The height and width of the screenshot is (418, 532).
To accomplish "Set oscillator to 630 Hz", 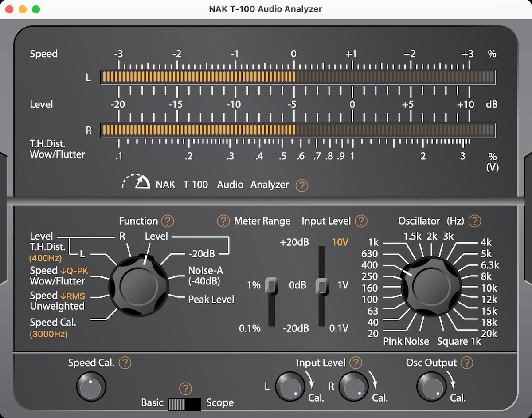I will [370, 254].
